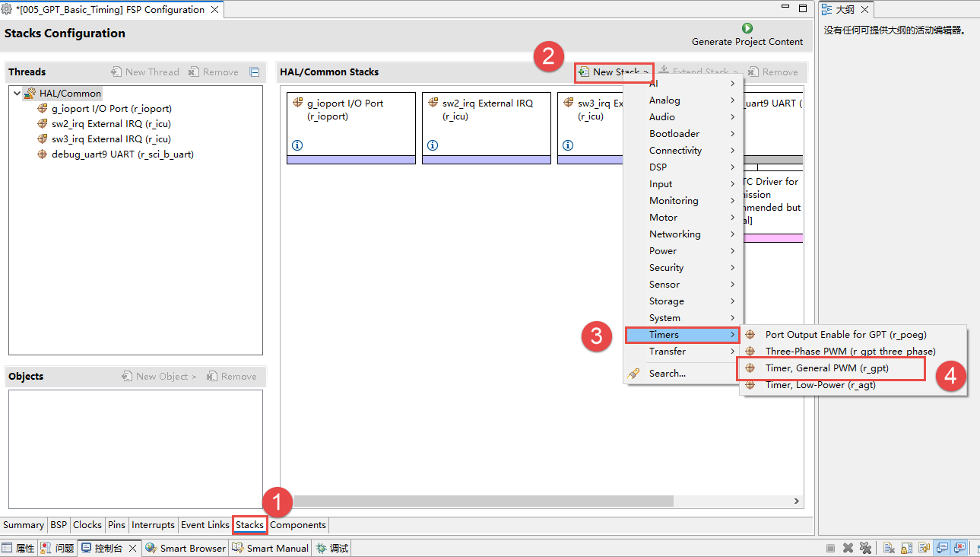Click the info icon on sw2_irq stack block
Screen dimensions: 980x557
click(x=433, y=145)
